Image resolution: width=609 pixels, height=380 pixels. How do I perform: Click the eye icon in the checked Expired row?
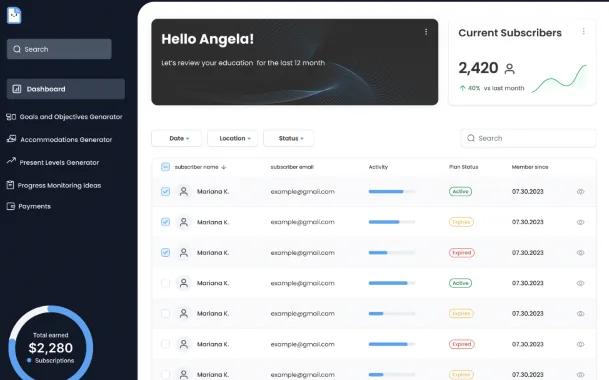580,253
